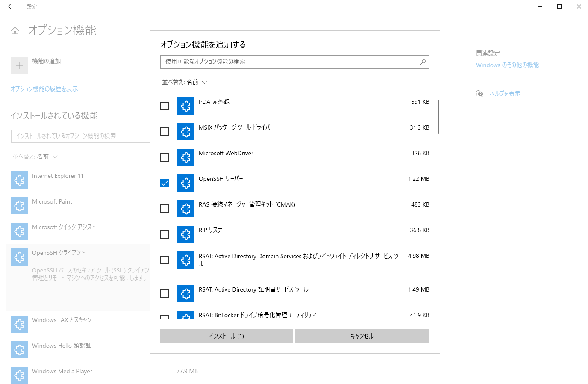Click the OpenSSH クライアント feature icon
This screenshot has width=588, height=384.
click(19, 257)
